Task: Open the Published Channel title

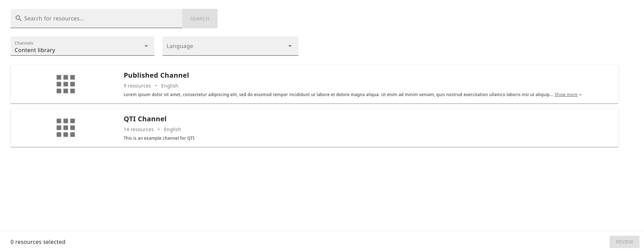Action: click(156, 75)
